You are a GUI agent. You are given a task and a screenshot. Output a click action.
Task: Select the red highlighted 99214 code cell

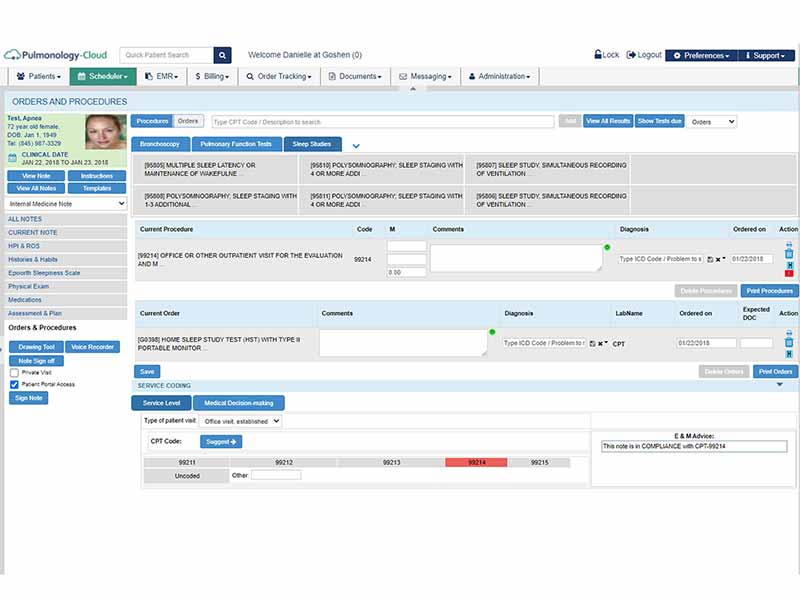(477, 462)
